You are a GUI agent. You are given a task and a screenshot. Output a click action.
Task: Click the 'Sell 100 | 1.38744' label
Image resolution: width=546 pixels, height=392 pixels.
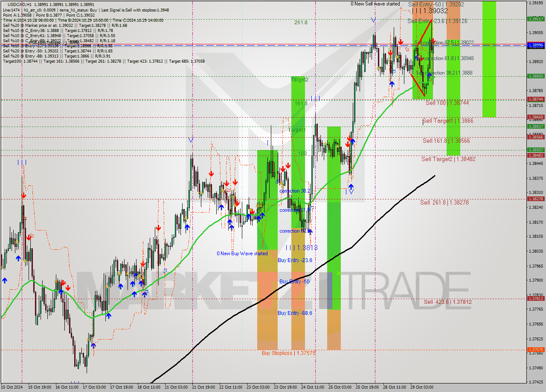[x=447, y=103]
